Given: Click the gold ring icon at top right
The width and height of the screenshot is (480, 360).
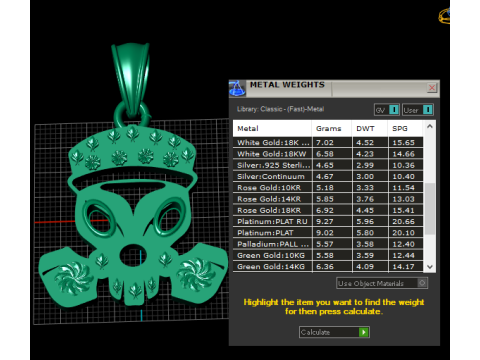Looking at the screenshot, I should click(x=444, y=16).
